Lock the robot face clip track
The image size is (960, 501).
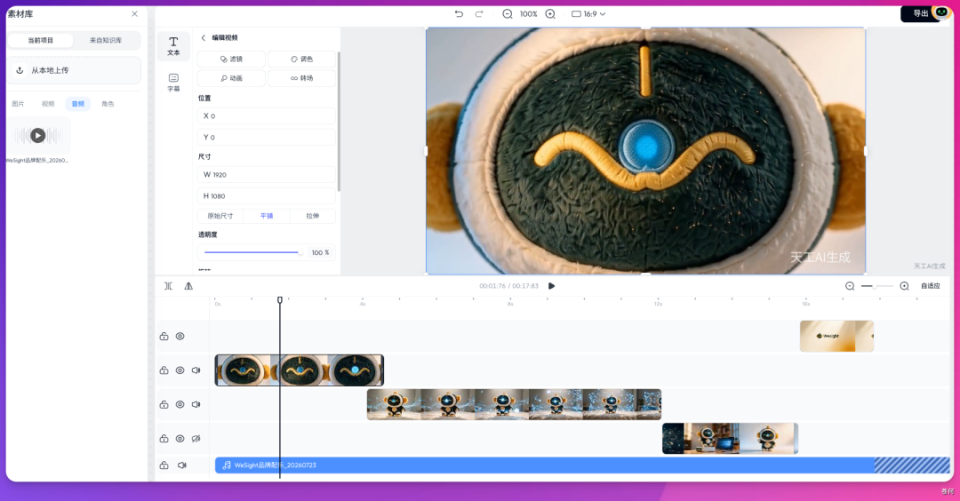point(164,371)
